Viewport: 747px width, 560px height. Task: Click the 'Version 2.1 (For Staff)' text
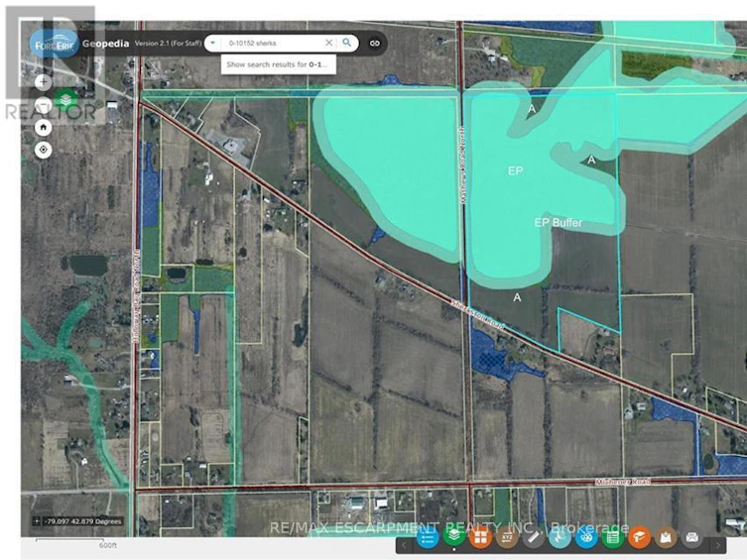(168, 44)
